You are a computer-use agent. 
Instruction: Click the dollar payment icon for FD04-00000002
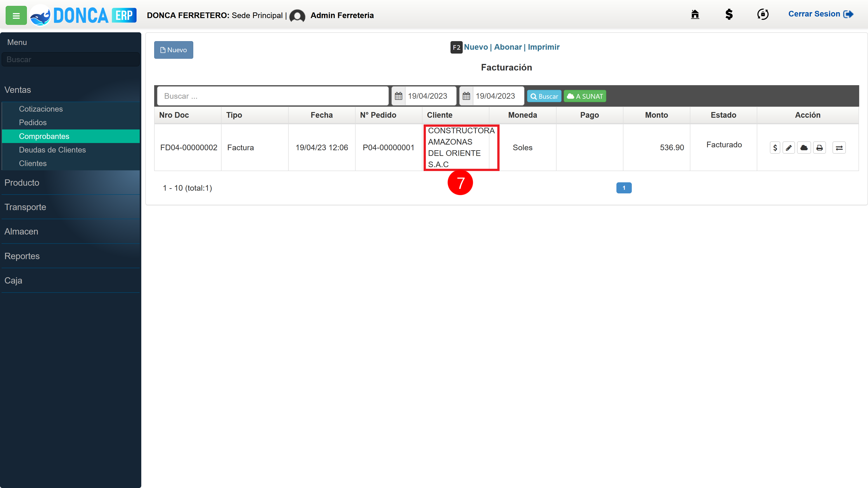[x=775, y=148]
